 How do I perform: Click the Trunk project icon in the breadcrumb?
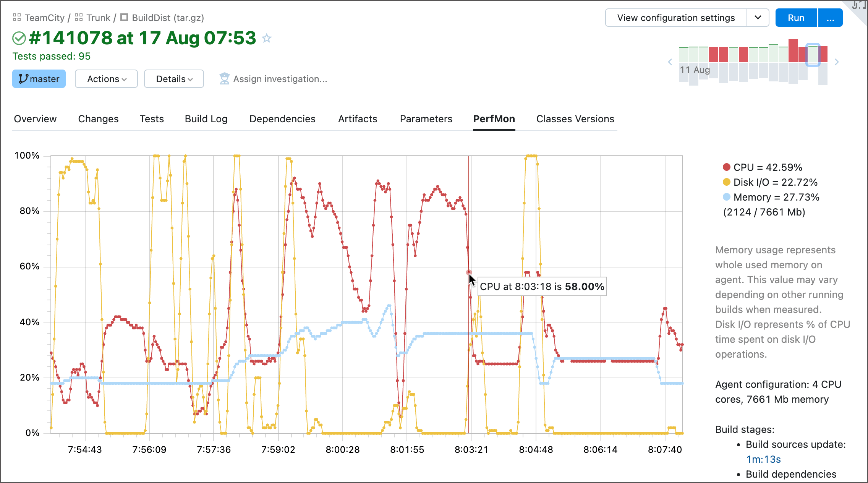tap(79, 17)
